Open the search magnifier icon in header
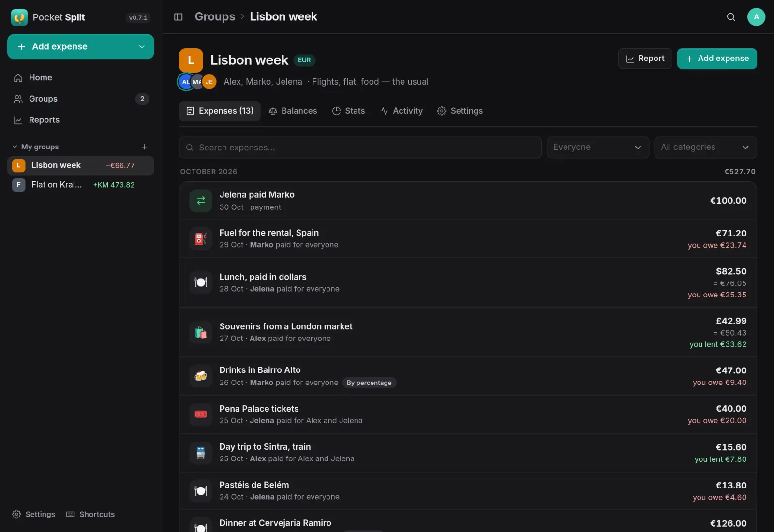The width and height of the screenshot is (774, 532). [x=731, y=17]
